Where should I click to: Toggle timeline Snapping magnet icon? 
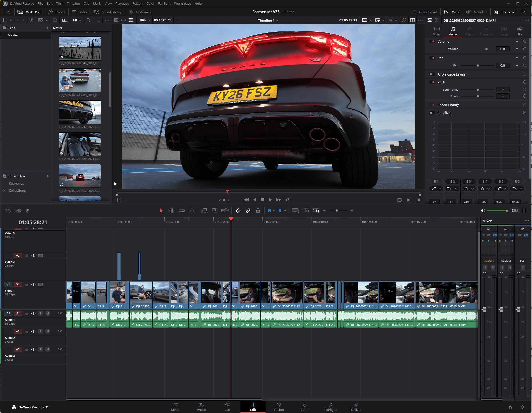click(238, 211)
